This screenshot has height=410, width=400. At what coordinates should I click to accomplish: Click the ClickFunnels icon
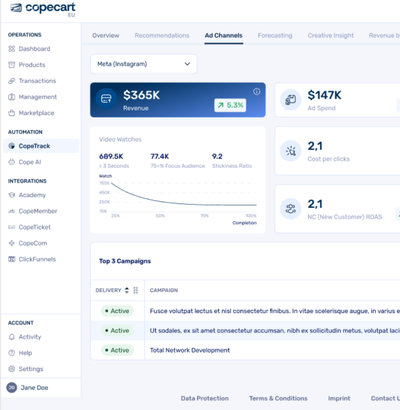tap(12, 259)
